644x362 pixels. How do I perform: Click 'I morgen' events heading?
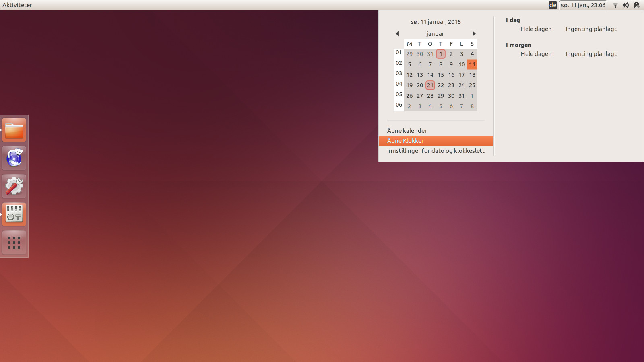click(518, 45)
